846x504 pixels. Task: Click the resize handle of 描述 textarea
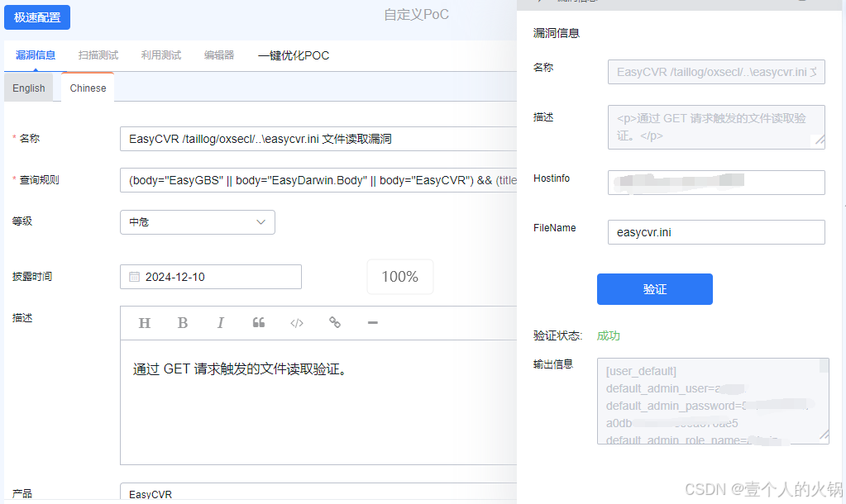(x=819, y=140)
